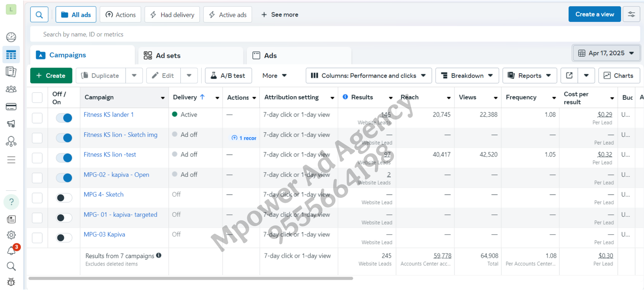Toggle Fitness KS lion -test switch
This screenshot has height=290, width=644.
point(64,158)
